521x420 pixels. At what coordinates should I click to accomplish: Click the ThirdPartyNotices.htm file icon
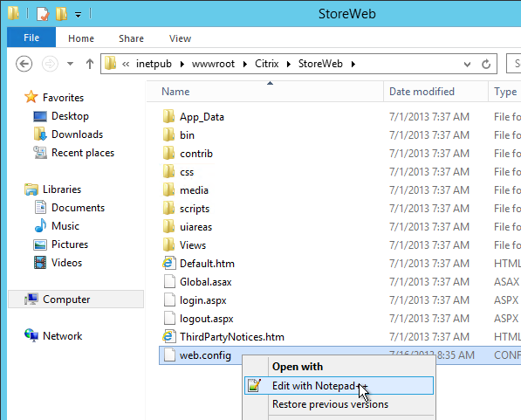point(168,336)
